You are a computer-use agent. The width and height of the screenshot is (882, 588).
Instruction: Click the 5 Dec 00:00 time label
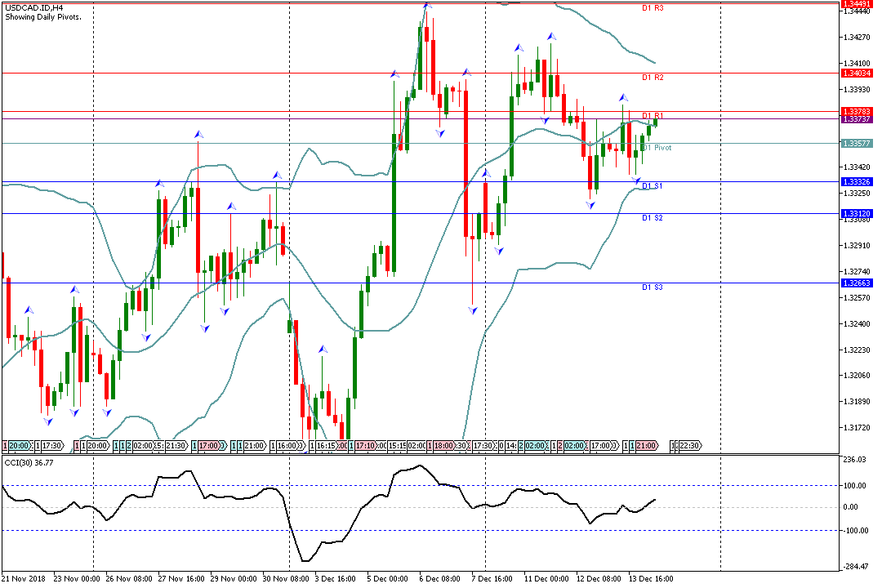pos(388,578)
